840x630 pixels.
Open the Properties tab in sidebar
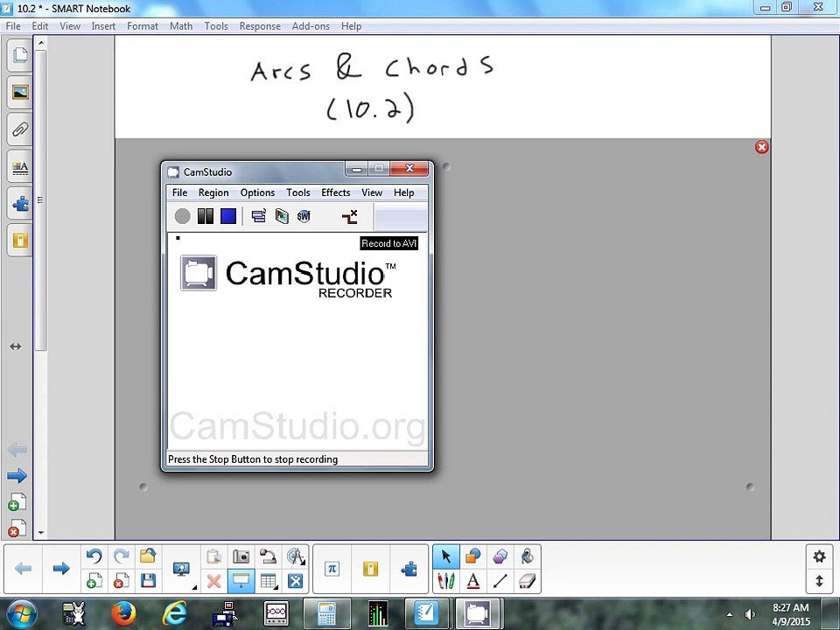pos(20,166)
